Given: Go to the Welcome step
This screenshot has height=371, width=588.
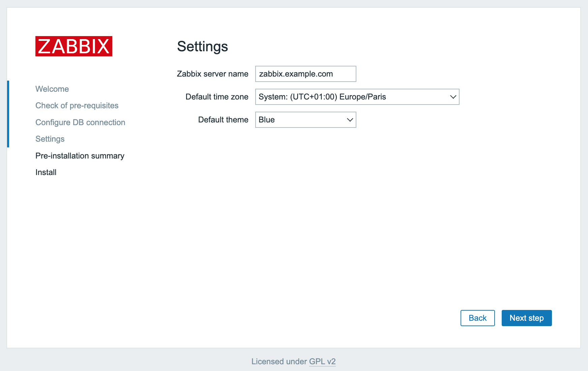Looking at the screenshot, I should click(x=52, y=89).
